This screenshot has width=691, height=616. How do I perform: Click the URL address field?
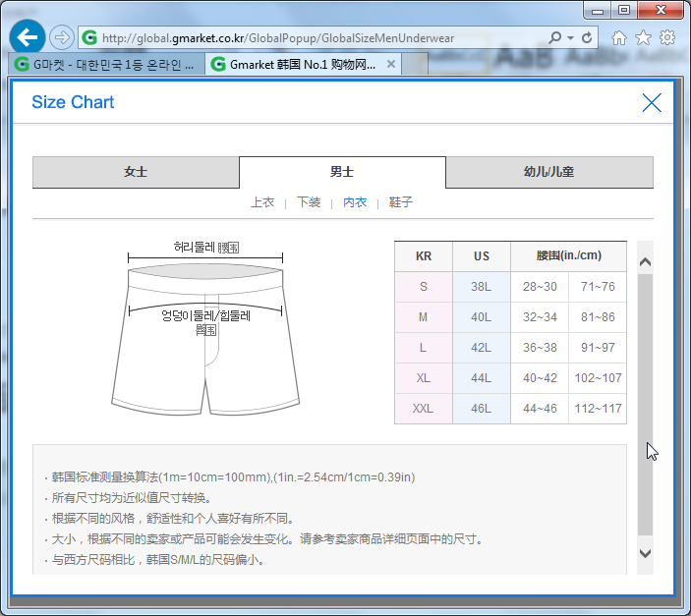(315, 37)
